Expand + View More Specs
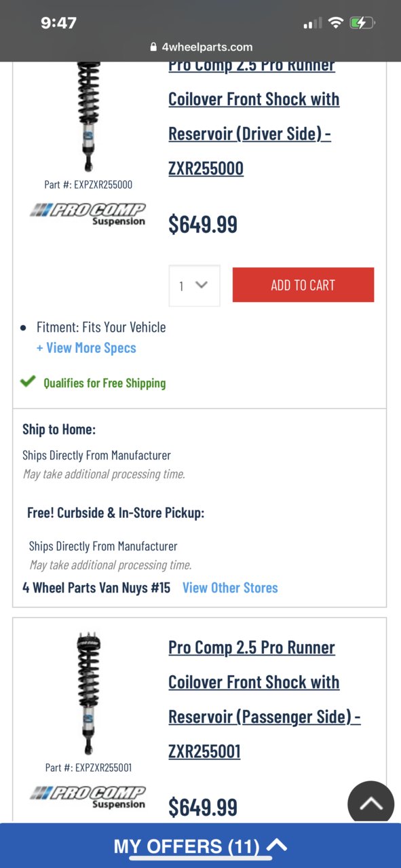 pyautogui.click(x=86, y=348)
